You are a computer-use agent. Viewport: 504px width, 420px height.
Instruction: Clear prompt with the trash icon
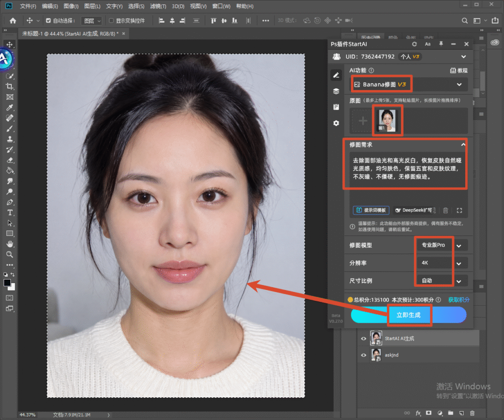click(445, 210)
